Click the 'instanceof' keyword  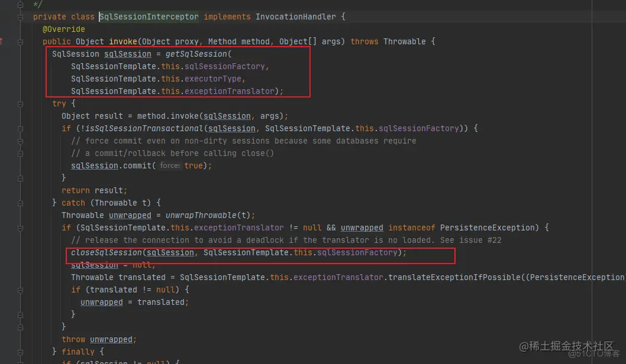[x=412, y=227]
